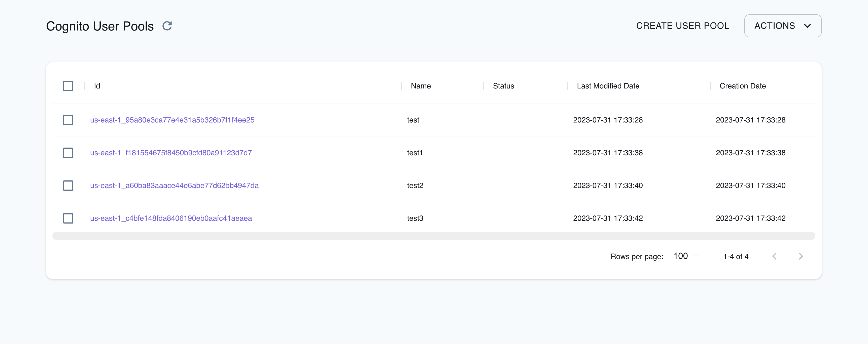
Task: Scroll the horizontal scrollbar in the table
Action: tap(434, 234)
